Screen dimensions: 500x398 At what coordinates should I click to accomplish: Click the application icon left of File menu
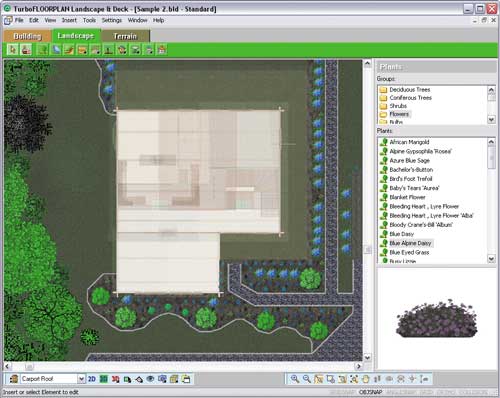click(8, 20)
